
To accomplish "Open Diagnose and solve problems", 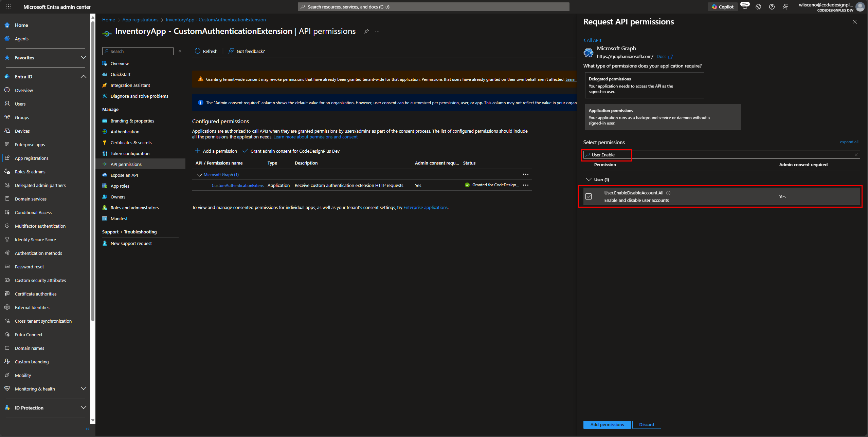I will [x=139, y=96].
